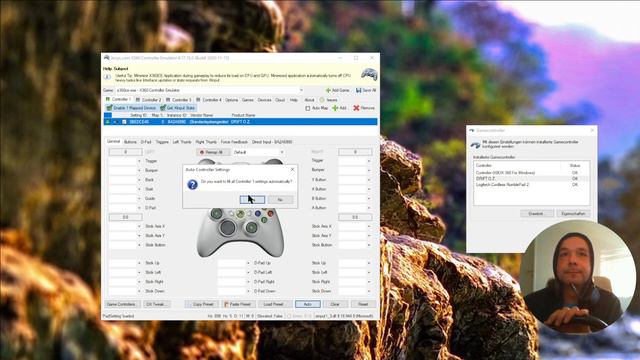Click No in Auto Controller Settings dialog
Image resolution: width=640 pixels, height=360 pixels.
(280, 200)
